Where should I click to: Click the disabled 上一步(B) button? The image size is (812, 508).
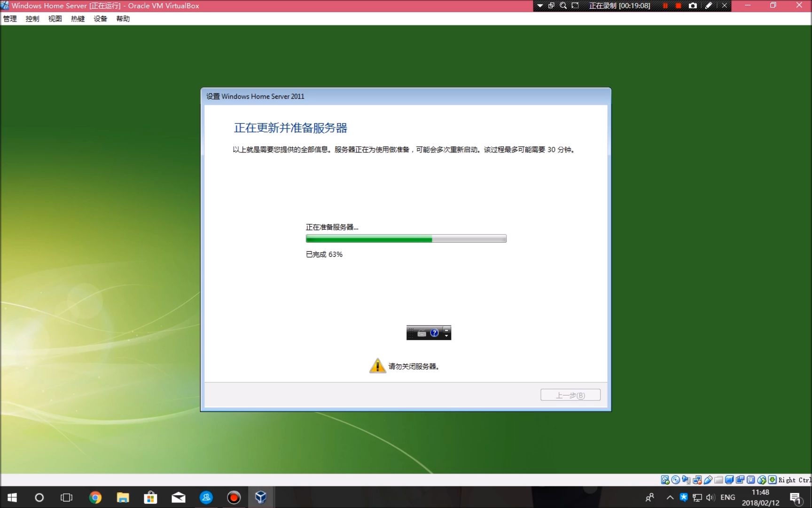(x=570, y=395)
